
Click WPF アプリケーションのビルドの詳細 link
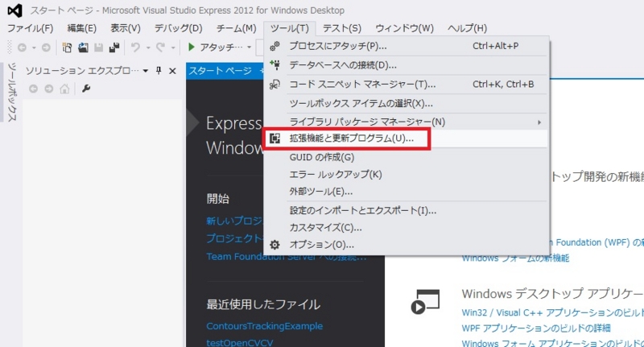coord(536,328)
